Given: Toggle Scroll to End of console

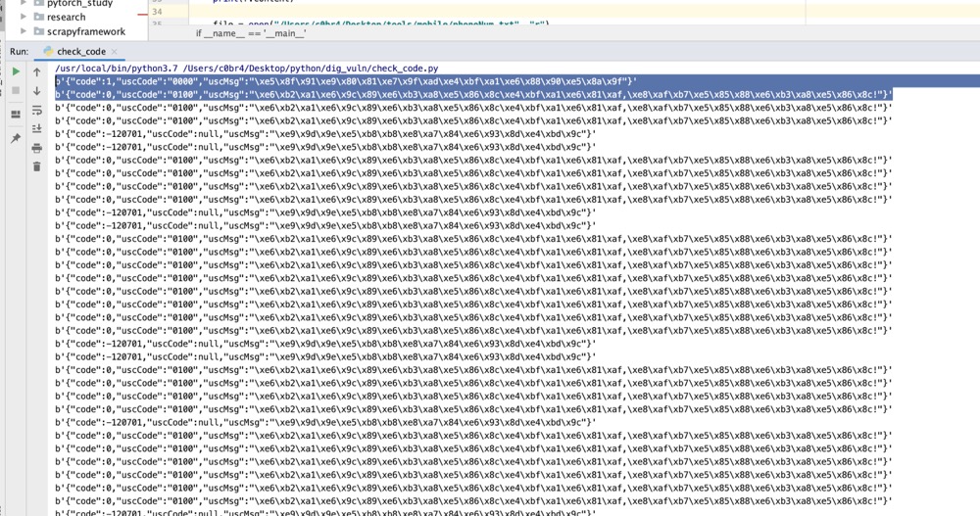Looking at the screenshot, I should 37,128.
